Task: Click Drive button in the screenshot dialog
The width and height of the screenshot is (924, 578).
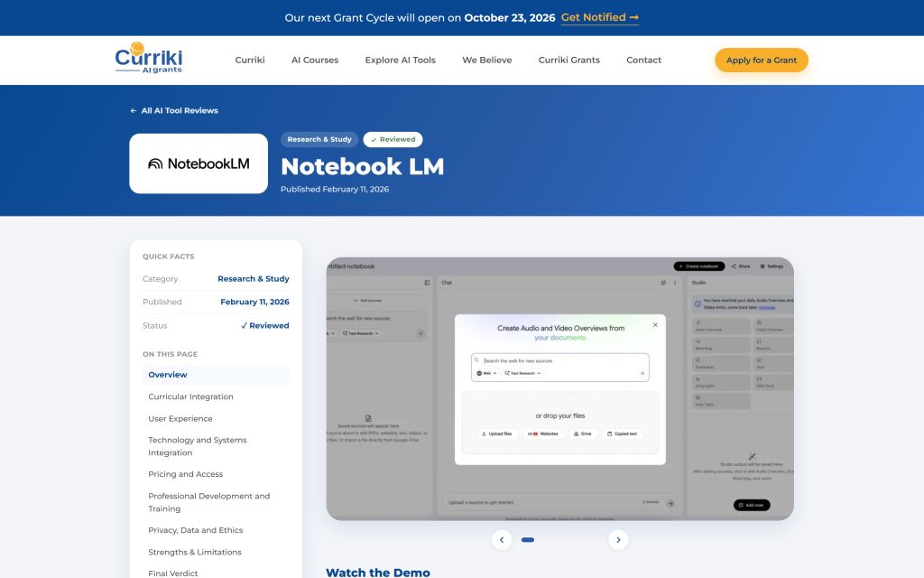Action: [583, 433]
